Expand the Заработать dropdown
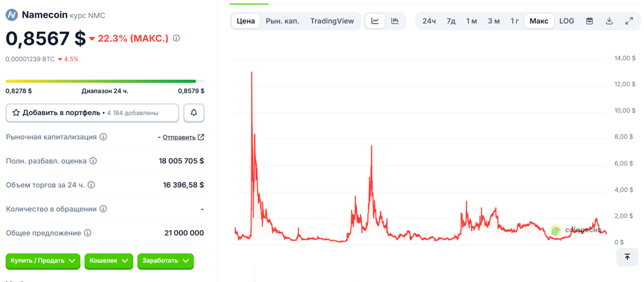644x282 pixels. click(x=165, y=261)
